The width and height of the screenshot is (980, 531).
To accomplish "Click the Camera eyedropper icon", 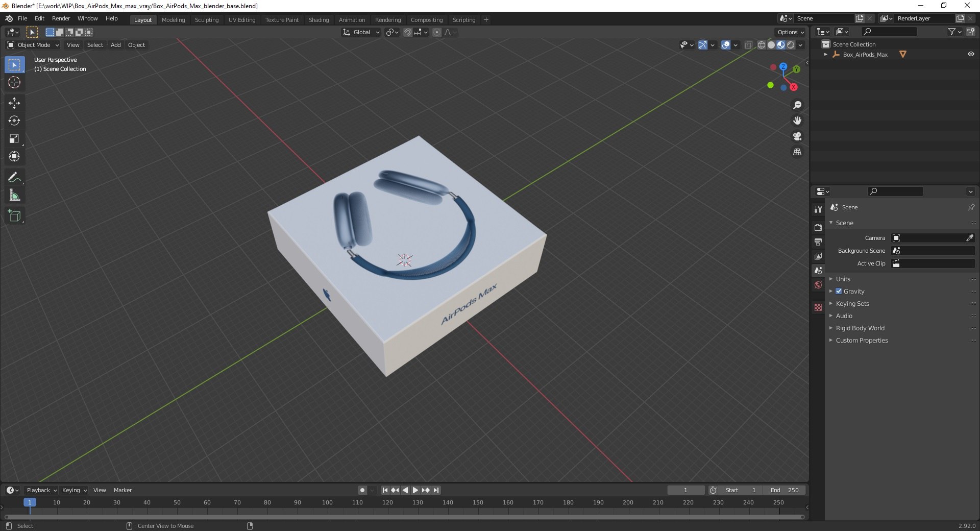I will point(970,238).
